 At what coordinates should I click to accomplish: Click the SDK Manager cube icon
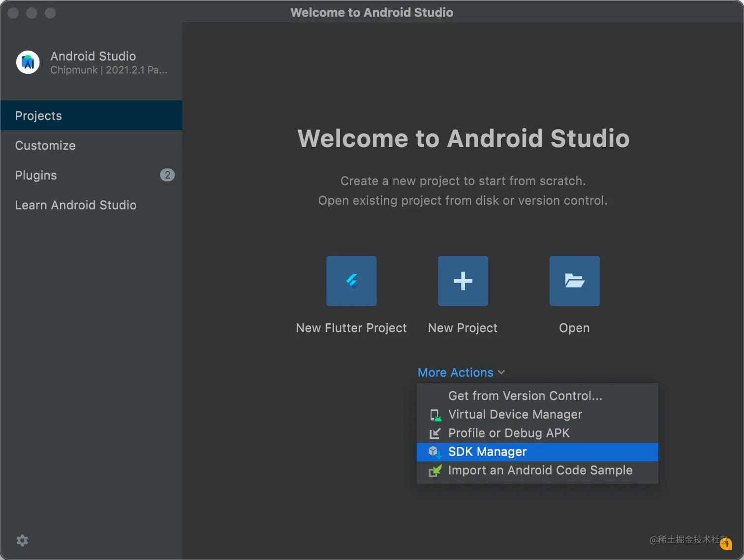434,452
